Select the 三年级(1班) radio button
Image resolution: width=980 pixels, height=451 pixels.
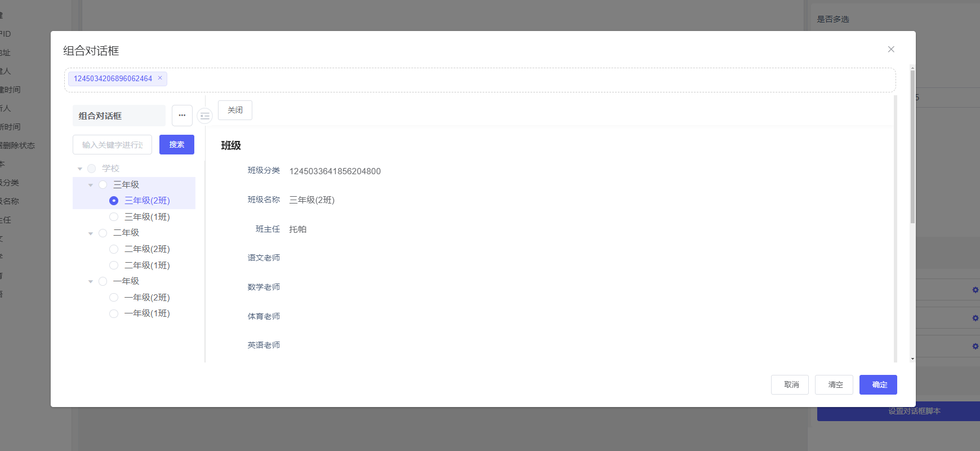pos(114,217)
